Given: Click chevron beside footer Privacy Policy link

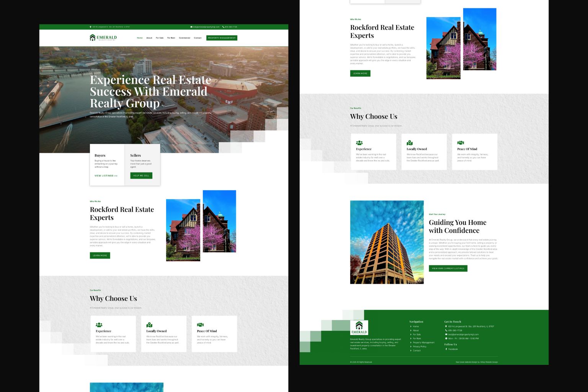Looking at the screenshot, I should pos(411,346).
